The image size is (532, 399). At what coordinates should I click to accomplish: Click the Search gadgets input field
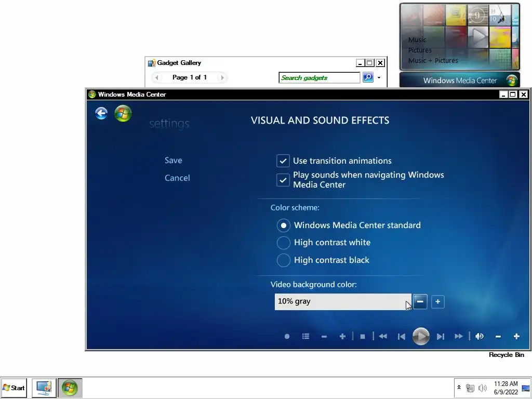pos(320,78)
